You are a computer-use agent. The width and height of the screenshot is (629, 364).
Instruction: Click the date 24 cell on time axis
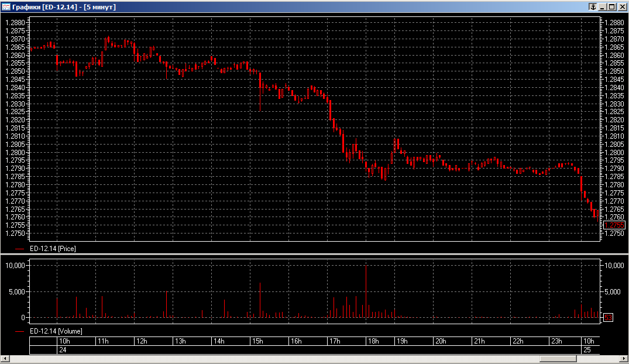61,349
